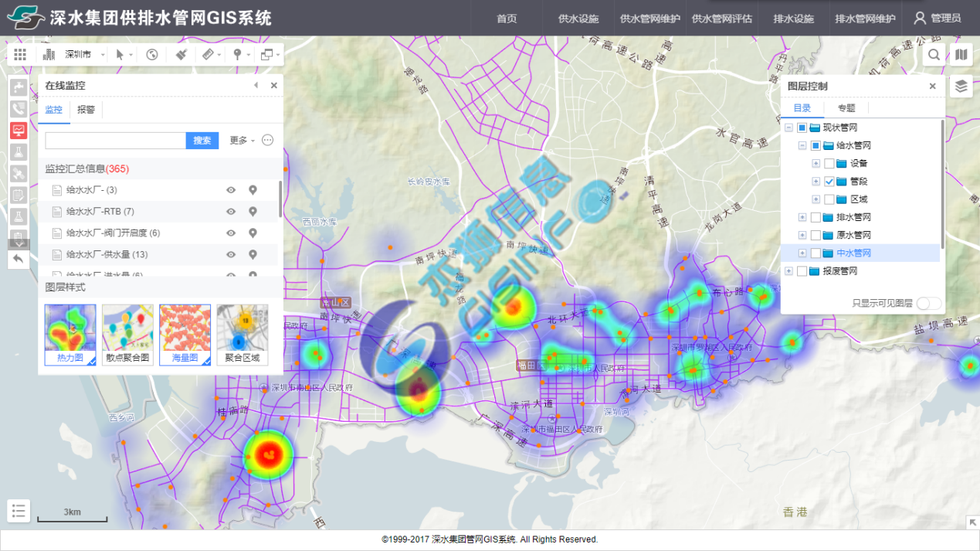The width and height of the screenshot is (980, 551).
Task: Expand the 设备 tree node
Action: pyautogui.click(x=816, y=164)
